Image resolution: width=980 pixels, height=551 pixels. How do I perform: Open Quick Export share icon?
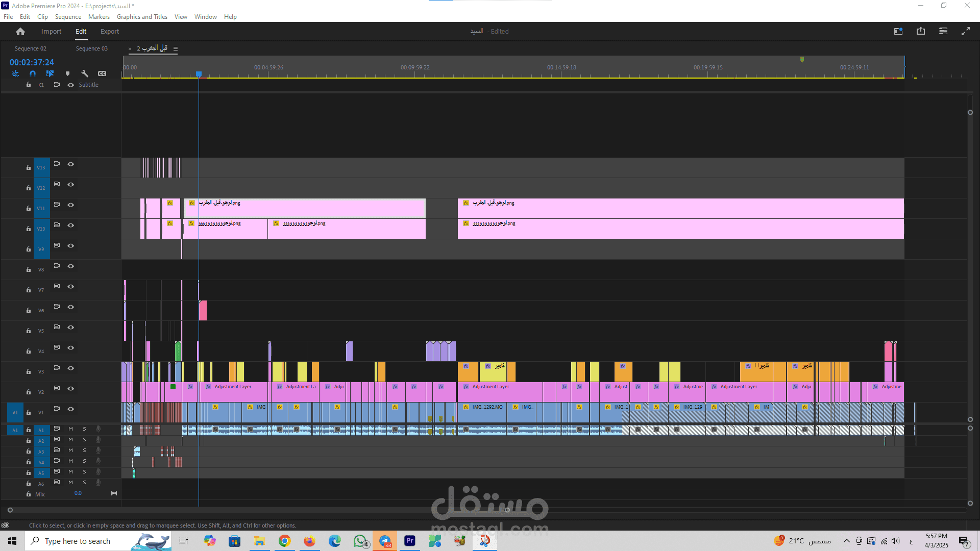pos(921,31)
